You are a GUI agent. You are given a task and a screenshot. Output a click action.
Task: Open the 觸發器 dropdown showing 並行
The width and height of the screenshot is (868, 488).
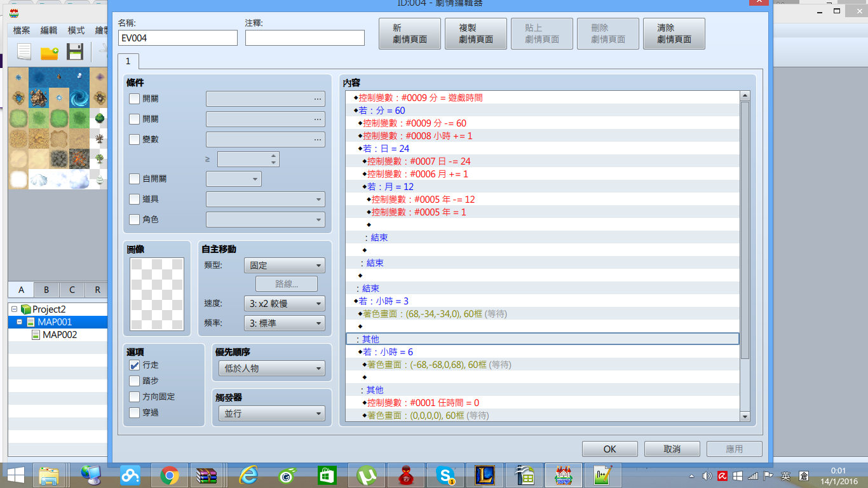[x=271, y=414]
